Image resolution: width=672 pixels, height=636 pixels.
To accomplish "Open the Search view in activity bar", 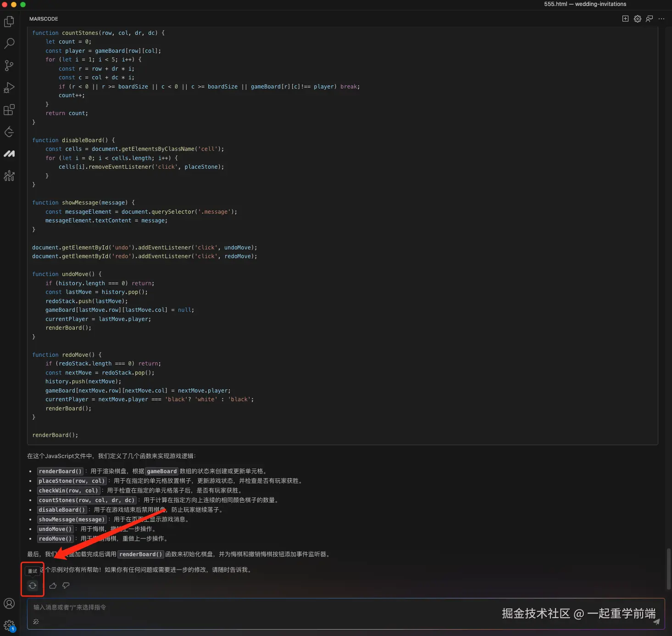I will point(9,44).
